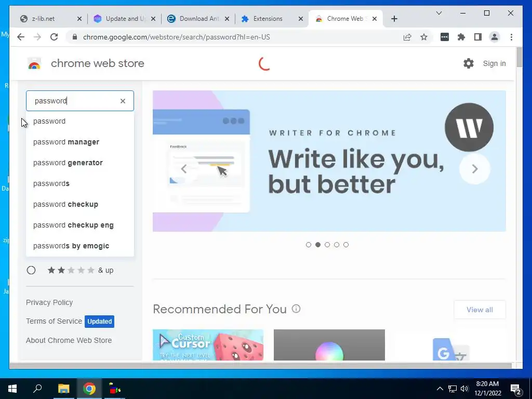This screenshot has height=399, width=532.
Task: Open File Explorer from taskbar
Action: (63, 389)
